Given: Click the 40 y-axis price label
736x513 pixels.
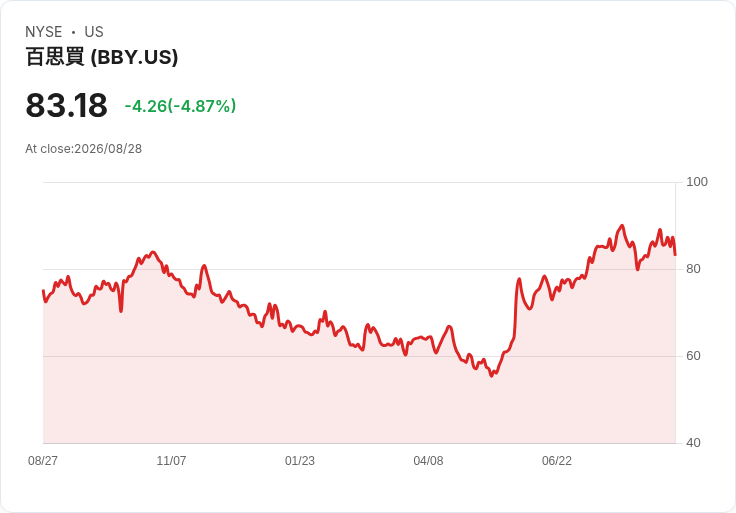Looking at the screenshot, I should [x=693, y=443].
